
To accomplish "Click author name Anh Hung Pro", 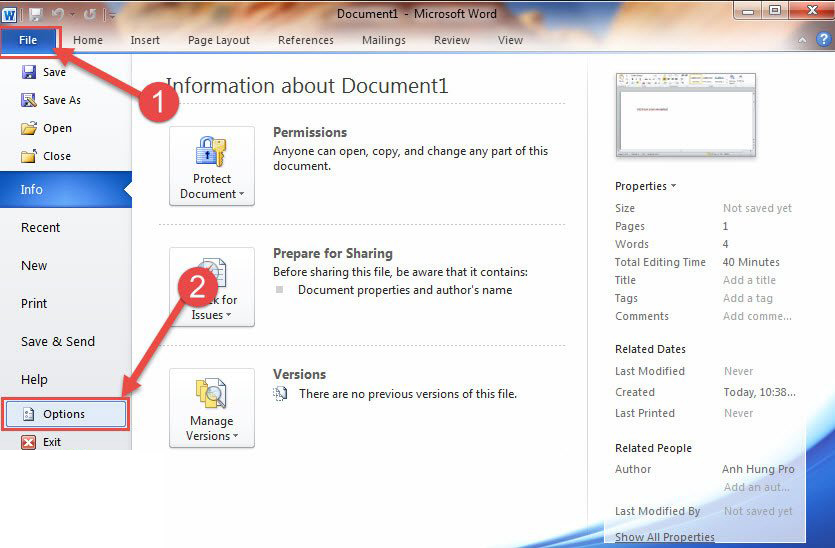I will click(x=758, y=469).
